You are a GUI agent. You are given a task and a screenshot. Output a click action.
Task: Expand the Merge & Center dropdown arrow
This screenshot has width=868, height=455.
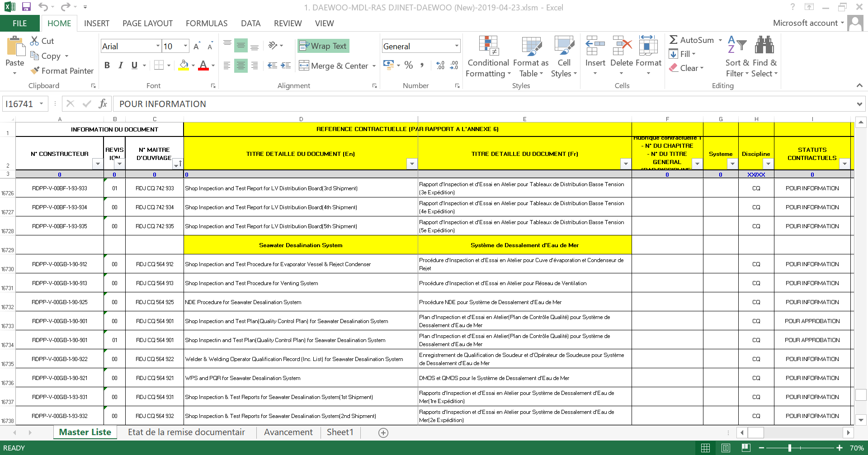click(x=374, y=66)
